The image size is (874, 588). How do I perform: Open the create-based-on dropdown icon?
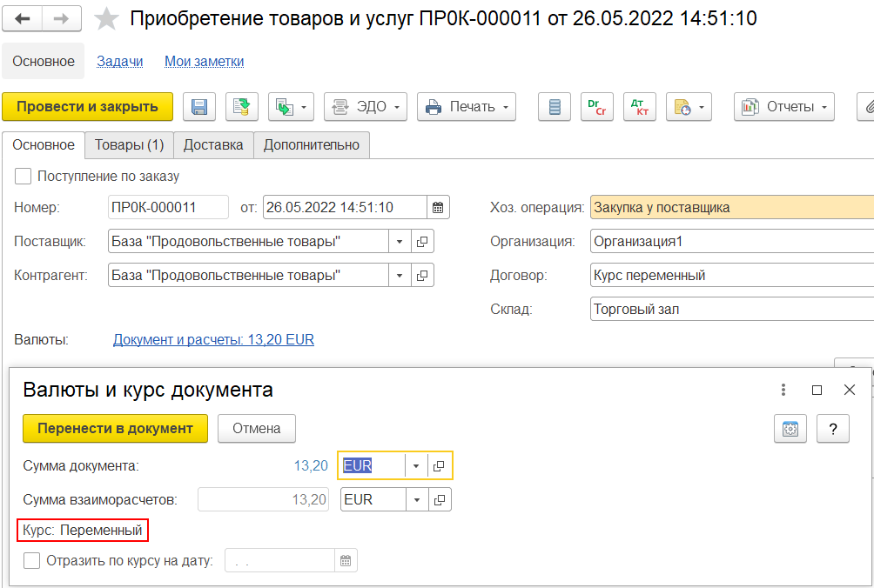coord(291,106)
